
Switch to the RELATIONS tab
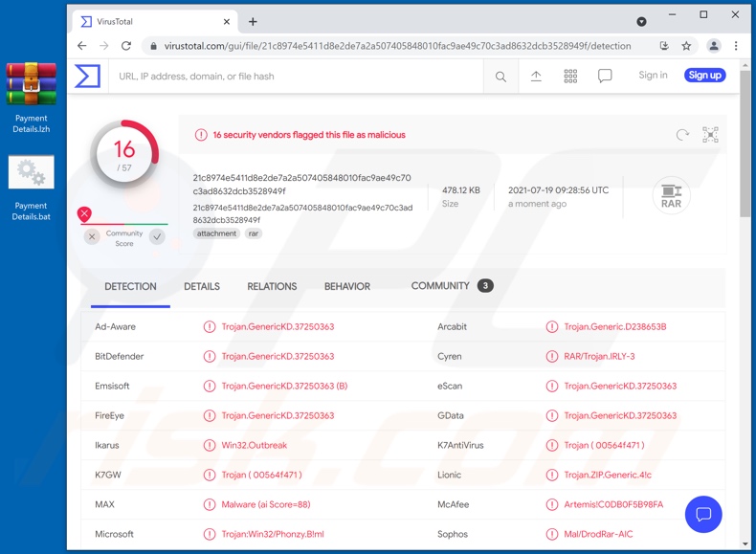pyautogui.click(x=272, y=286)
